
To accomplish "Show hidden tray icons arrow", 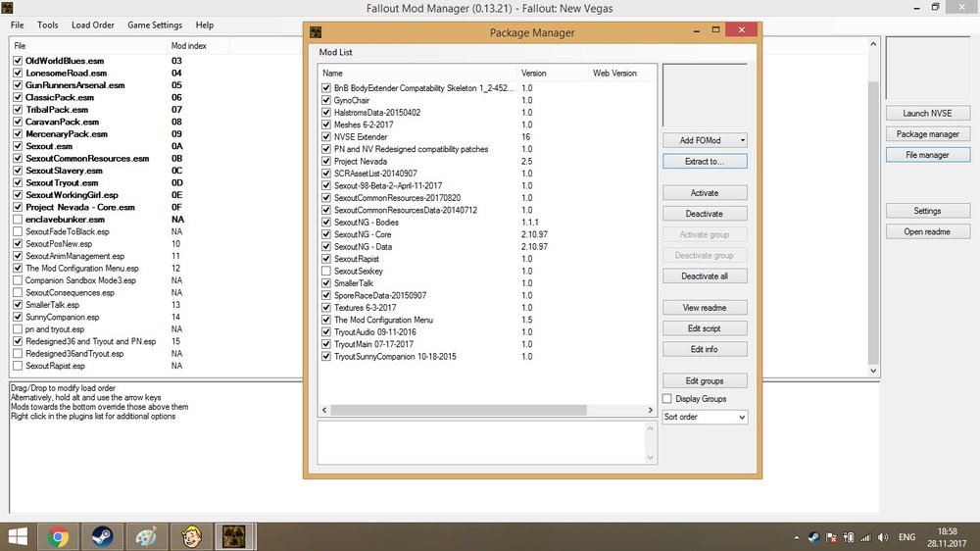I will point(796,537).
